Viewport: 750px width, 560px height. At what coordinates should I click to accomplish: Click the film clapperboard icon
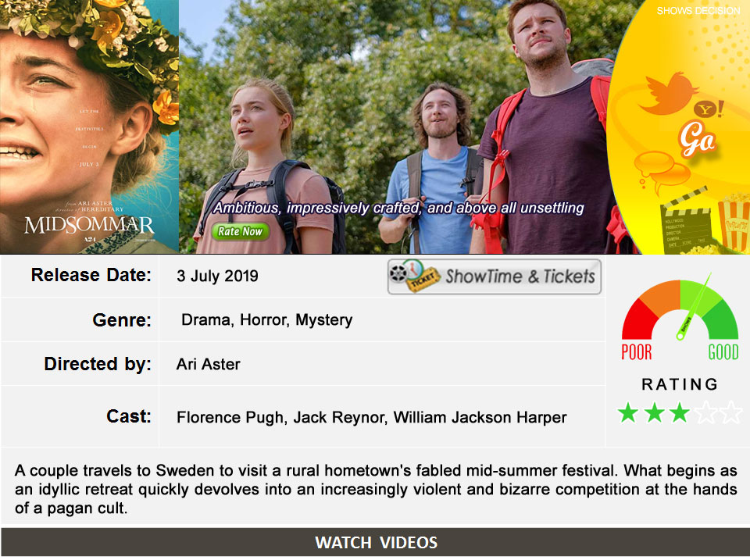coord(687,224)
